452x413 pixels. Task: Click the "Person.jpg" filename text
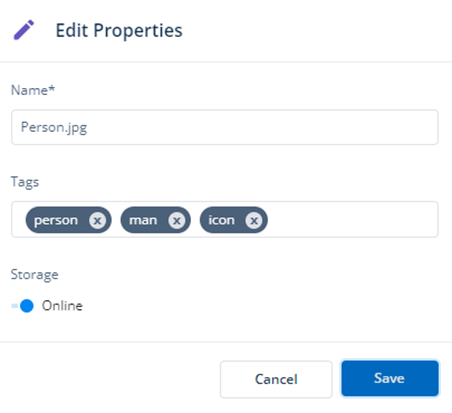click(x=54, y=128)
